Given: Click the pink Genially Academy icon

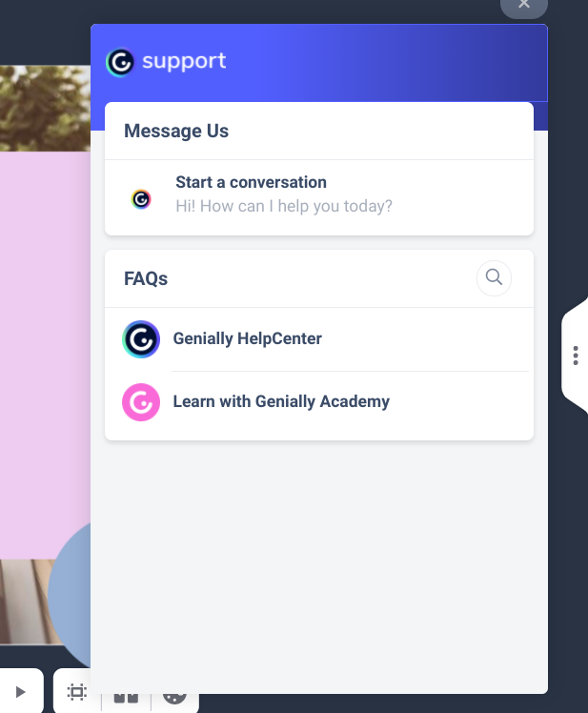Looking at the screenshot, I should tap(141, 402).
